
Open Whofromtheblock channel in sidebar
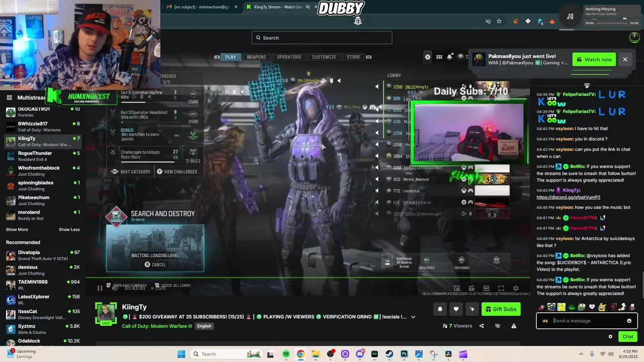pos(42,171)
